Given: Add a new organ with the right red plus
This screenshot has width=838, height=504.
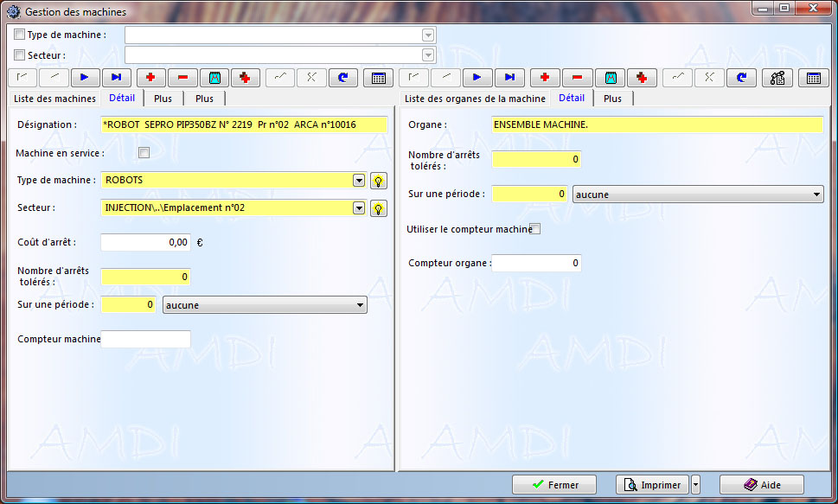Looking at the screenshot, I should [545, 78].
